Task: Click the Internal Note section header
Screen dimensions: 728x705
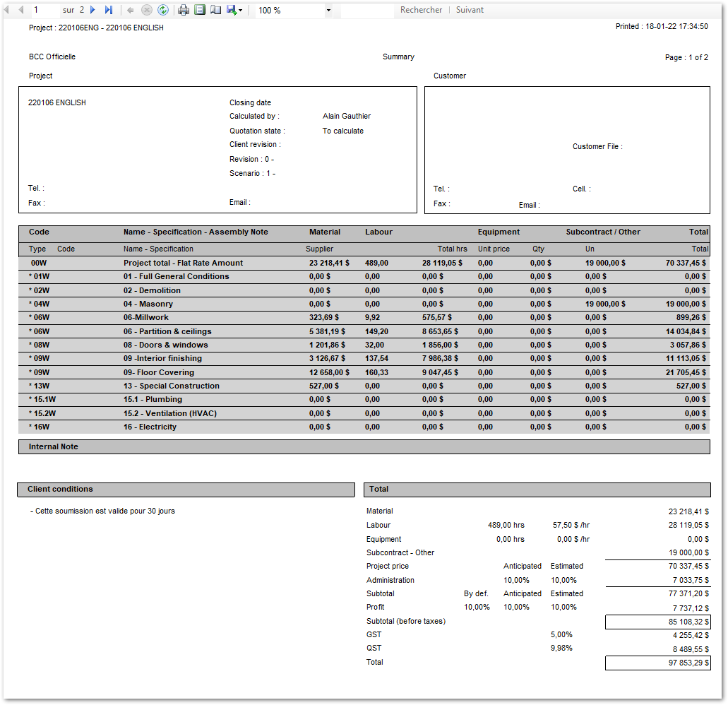Action: click(54, 446)
